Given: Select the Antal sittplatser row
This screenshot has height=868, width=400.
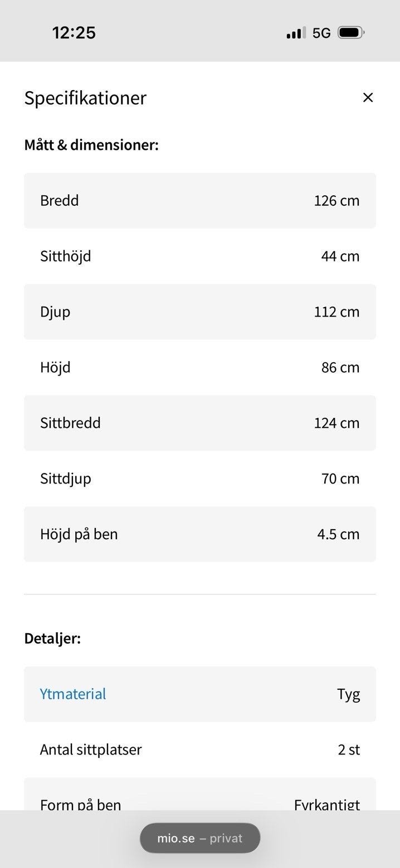Looking at the screenshot, I should tap(200, 749).
